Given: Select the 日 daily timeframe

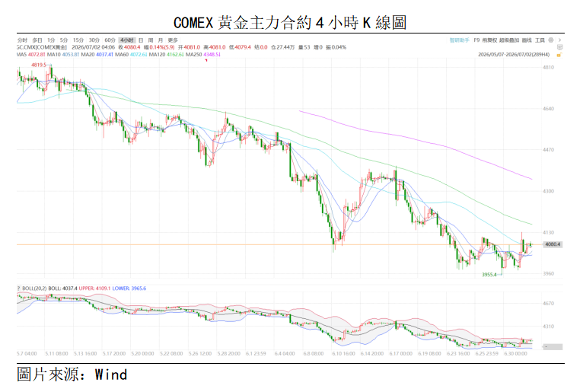Looking at the screenshot, I should click(x=141, y=40).
